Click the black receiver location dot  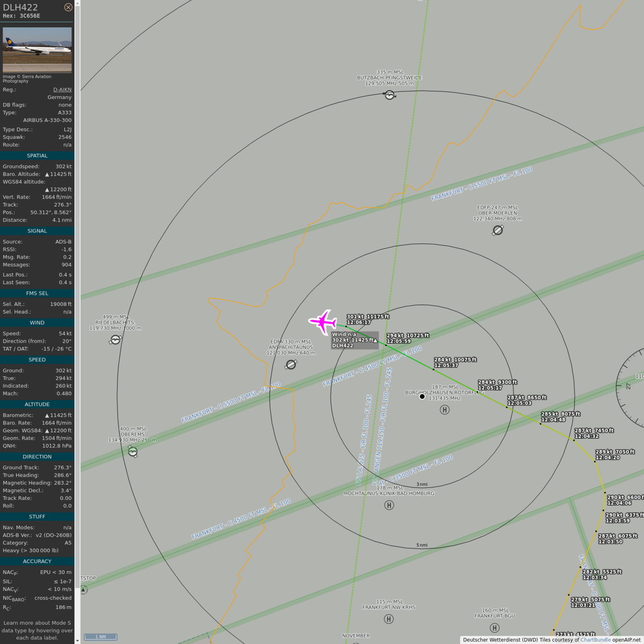coord(422,397)
